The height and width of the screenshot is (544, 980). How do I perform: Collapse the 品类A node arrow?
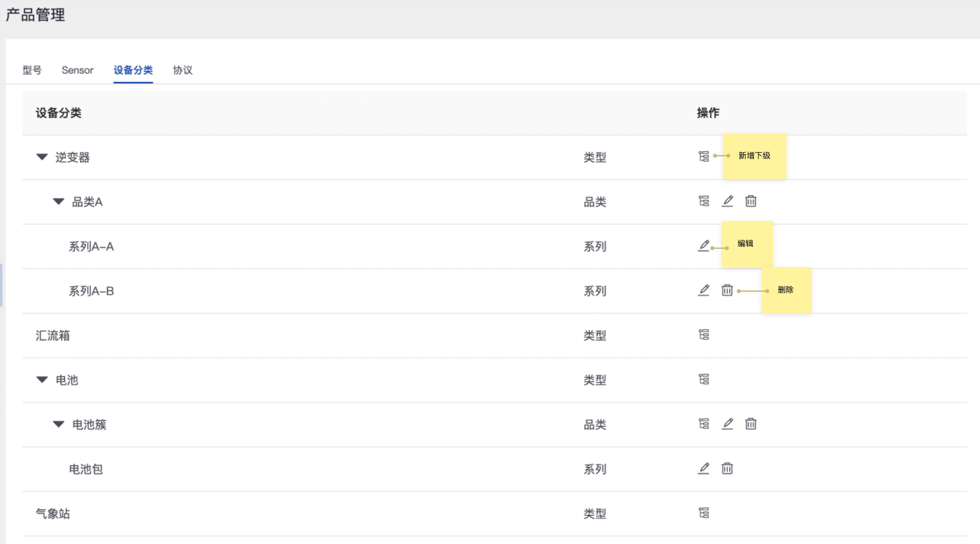(x=58, y=201)
